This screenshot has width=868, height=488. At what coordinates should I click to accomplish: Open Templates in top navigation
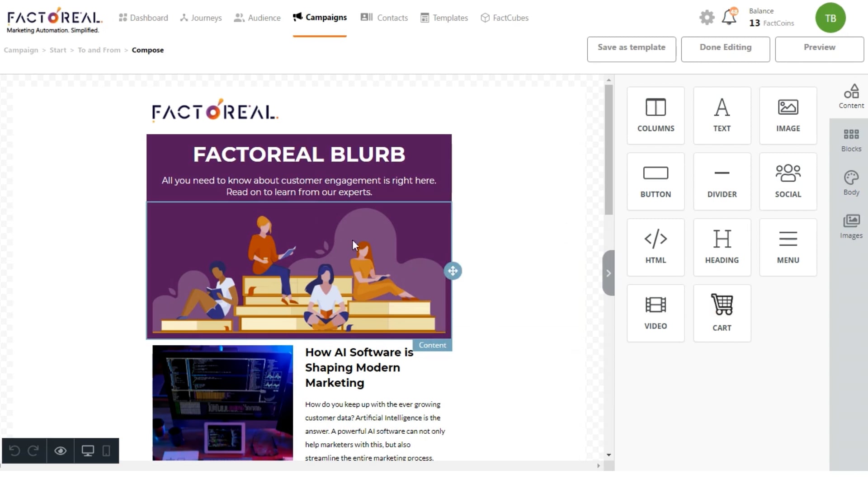point(444,18)
